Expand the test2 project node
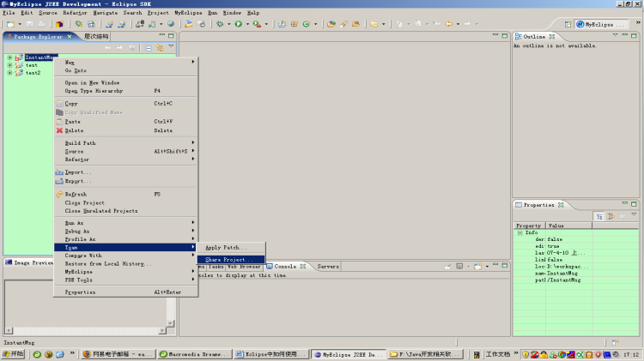The image size is (644, 361). [x=9, y=73]
